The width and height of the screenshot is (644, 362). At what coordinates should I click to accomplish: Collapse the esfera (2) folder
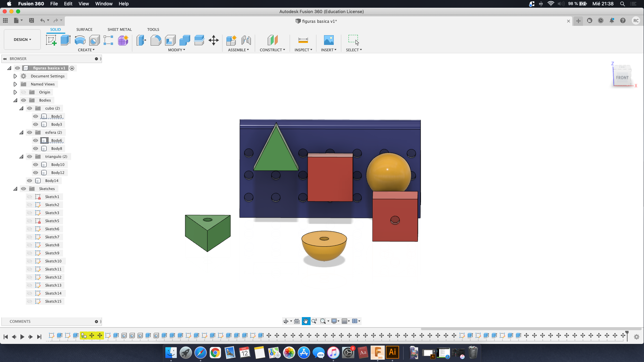pyautogui.click(x=21, y=132)
